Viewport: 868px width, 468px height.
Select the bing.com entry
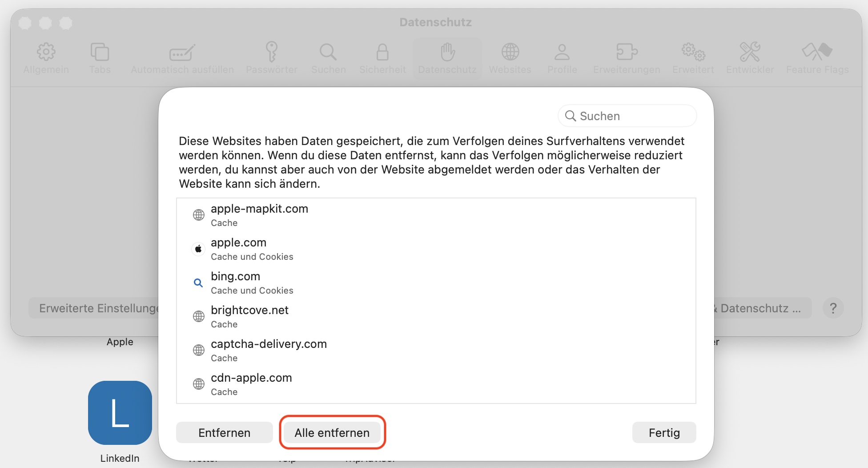436,283
